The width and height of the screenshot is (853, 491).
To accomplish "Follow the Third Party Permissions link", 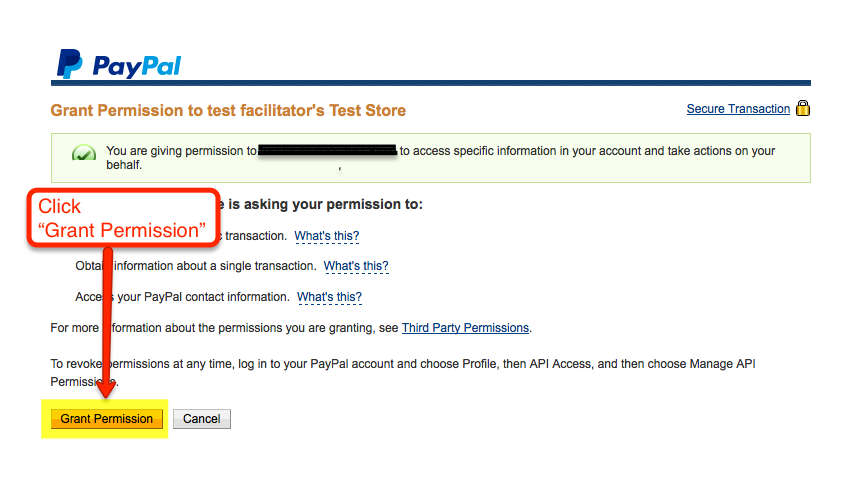I will point(465,328).
